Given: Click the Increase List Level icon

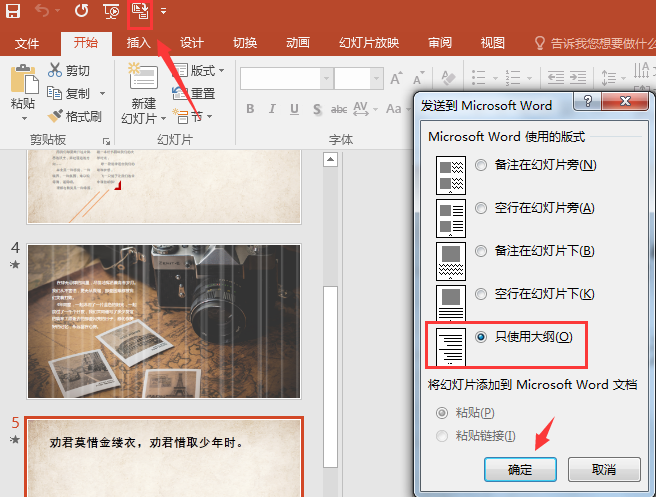Looking at the screenshot, I should pyautogui.click(x=578, y=78).
